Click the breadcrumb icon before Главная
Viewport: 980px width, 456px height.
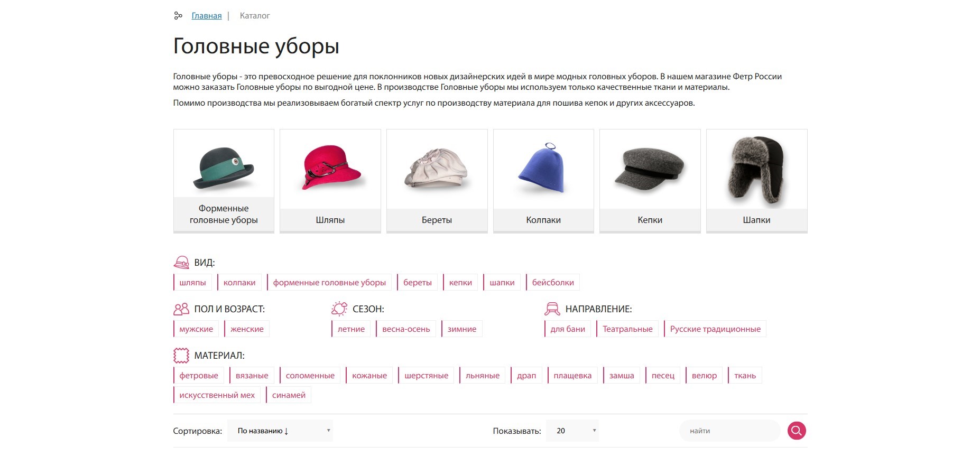click(x=178, y=16)
